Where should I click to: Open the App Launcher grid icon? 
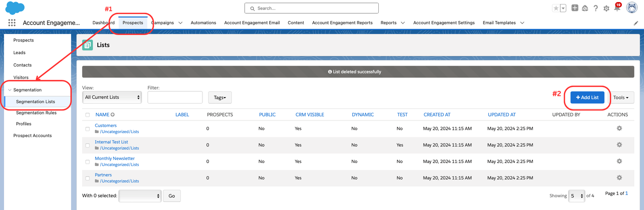(12, 23)
